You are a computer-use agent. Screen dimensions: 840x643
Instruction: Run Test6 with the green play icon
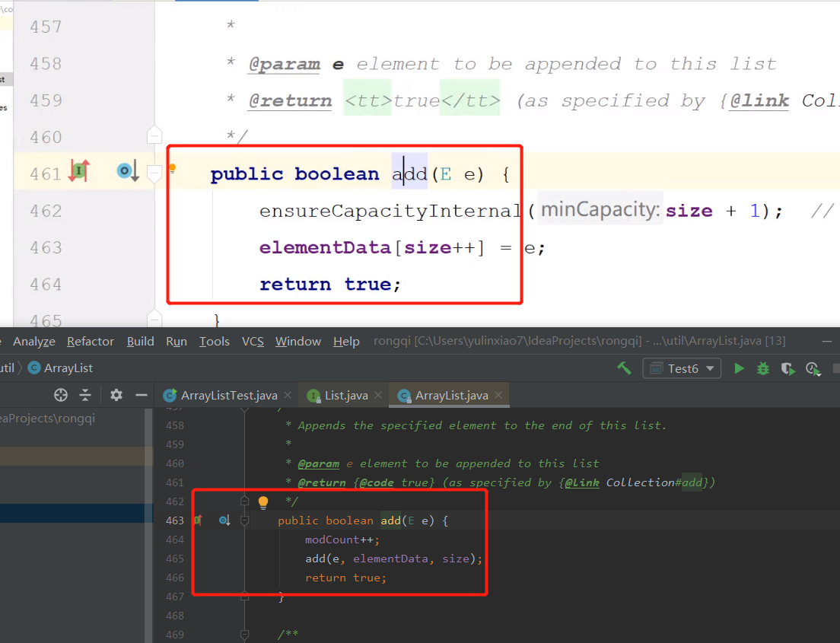[x=740, y=368]
